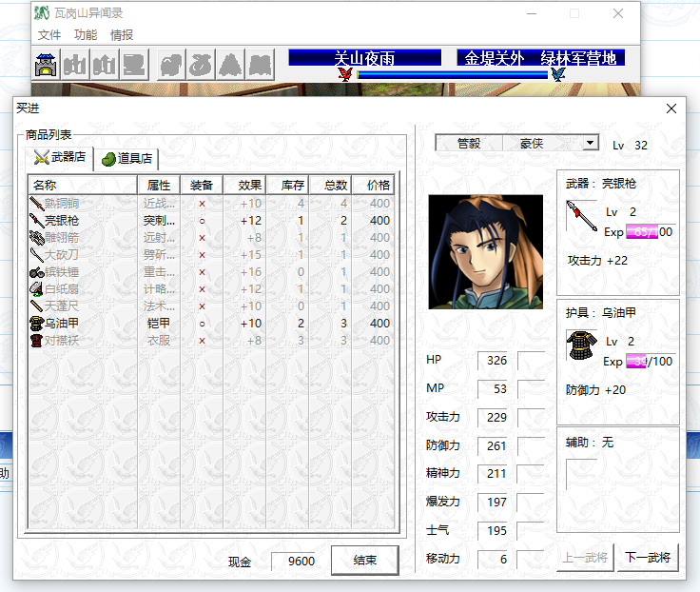700x592 pixels.
Task: Click the 下一武将 button
Action: click(x=648, y=558)
